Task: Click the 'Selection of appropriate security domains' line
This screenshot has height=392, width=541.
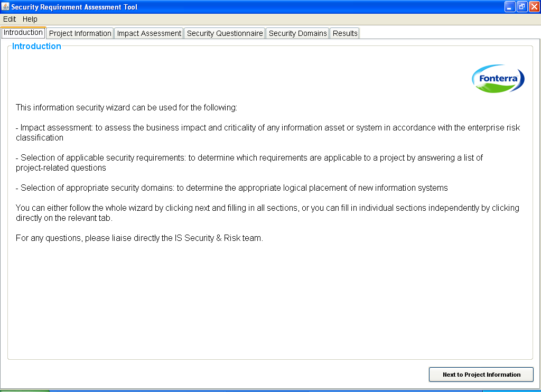Action: point(231,188)
